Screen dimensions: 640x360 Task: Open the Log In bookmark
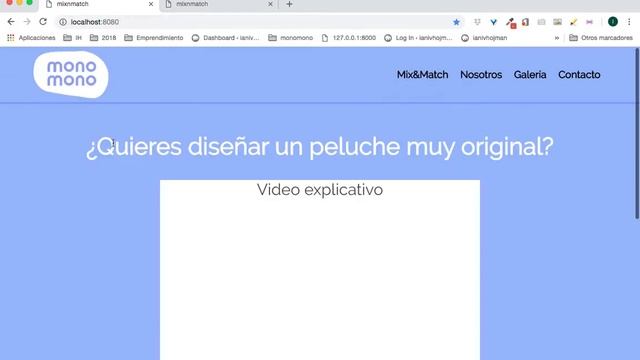(x=418, y=38)
